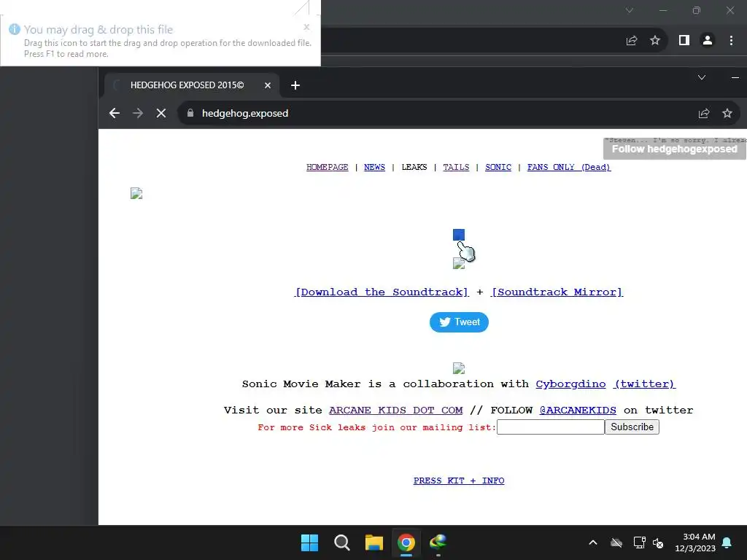Screen dimensions: 747x560
Task: Open the SONIC link
Action: click(x=498, y=167)
